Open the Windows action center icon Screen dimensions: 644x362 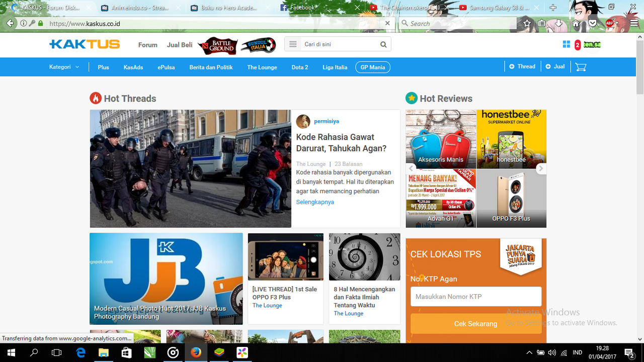(629, 352)
